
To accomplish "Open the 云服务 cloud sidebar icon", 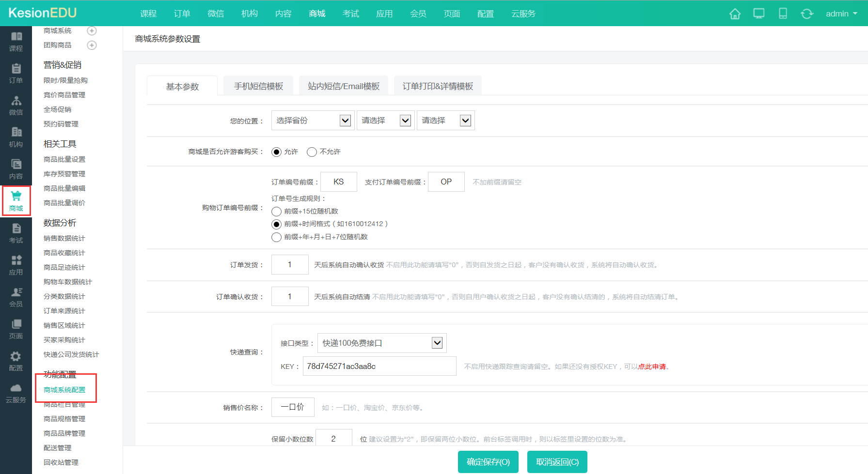I will click(x=16, y=393).
